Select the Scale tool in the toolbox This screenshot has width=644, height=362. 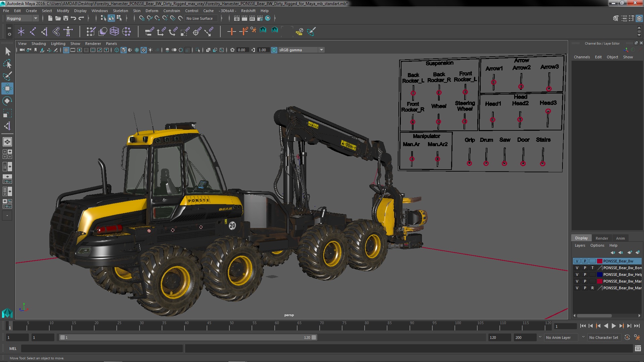click(x=7, y=113)
